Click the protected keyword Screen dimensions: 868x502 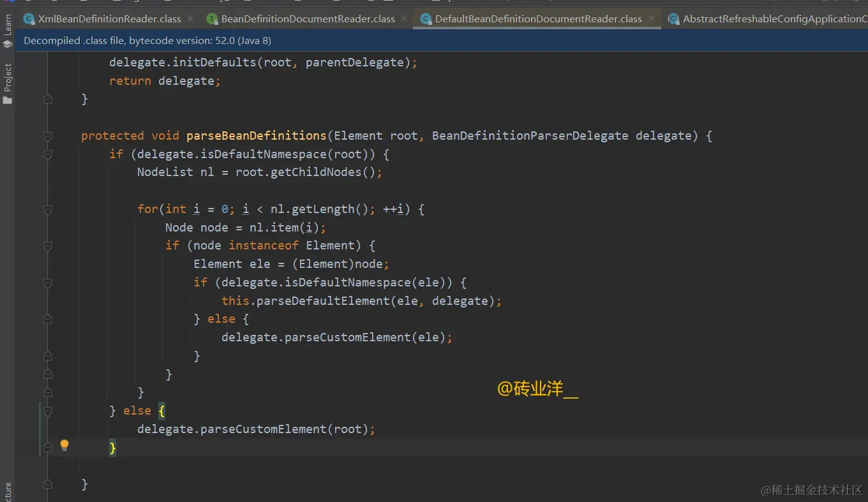112,136
